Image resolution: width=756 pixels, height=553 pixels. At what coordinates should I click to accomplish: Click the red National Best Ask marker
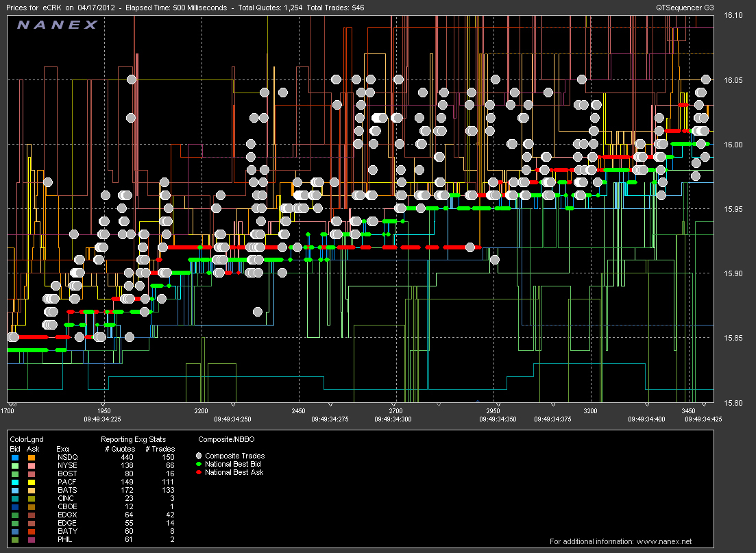pyautogui.click(x=199, y=472)
